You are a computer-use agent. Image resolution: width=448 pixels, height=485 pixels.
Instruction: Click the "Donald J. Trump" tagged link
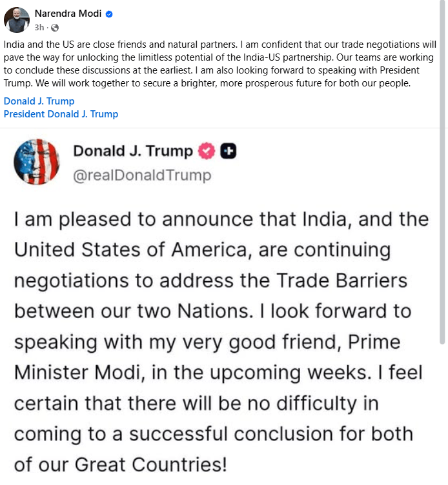(x=39, y=101)
